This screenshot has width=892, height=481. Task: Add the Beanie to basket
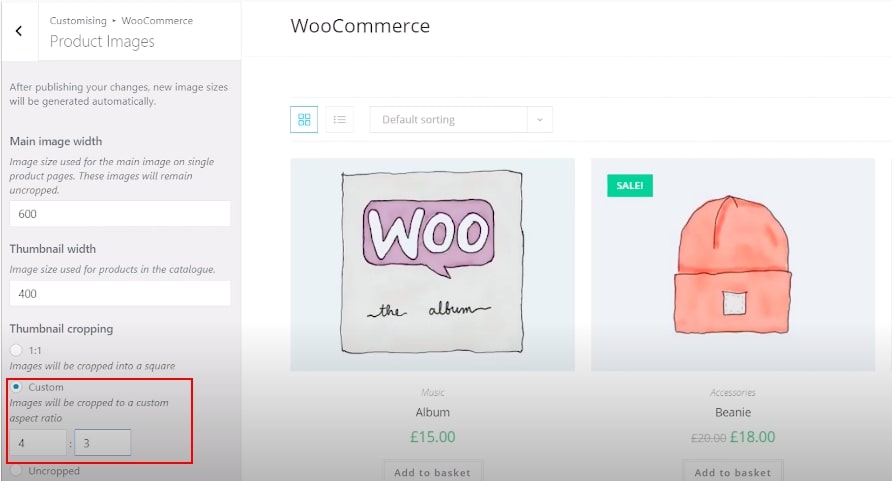click(733, 472)
